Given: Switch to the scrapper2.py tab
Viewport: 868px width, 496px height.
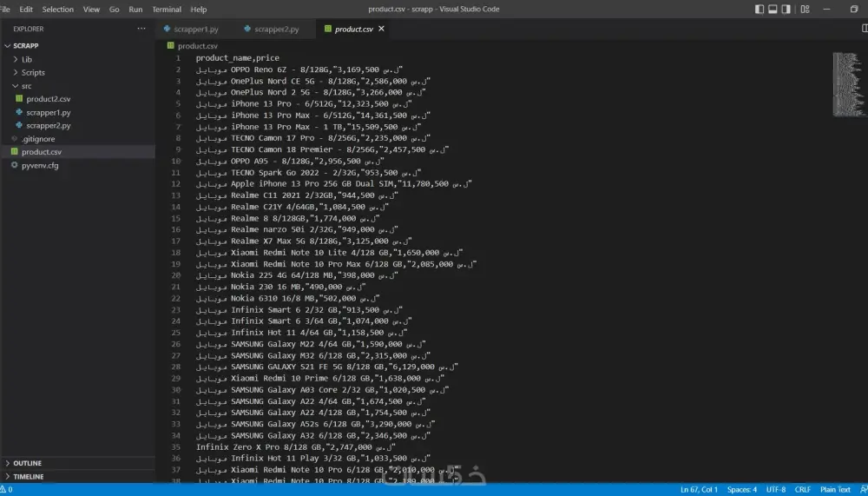Looking at the screenshot, I should coord(276,29).
